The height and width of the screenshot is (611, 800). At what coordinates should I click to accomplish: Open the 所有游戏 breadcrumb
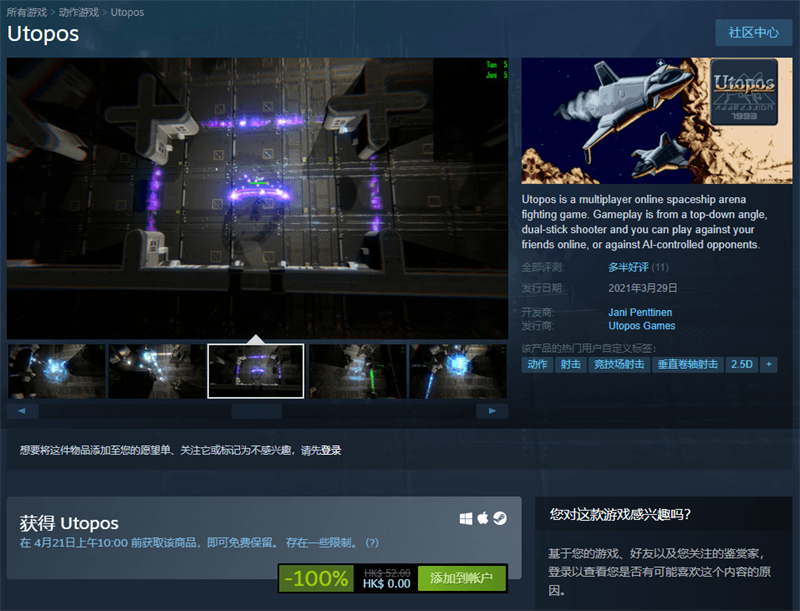click(26, 13)
